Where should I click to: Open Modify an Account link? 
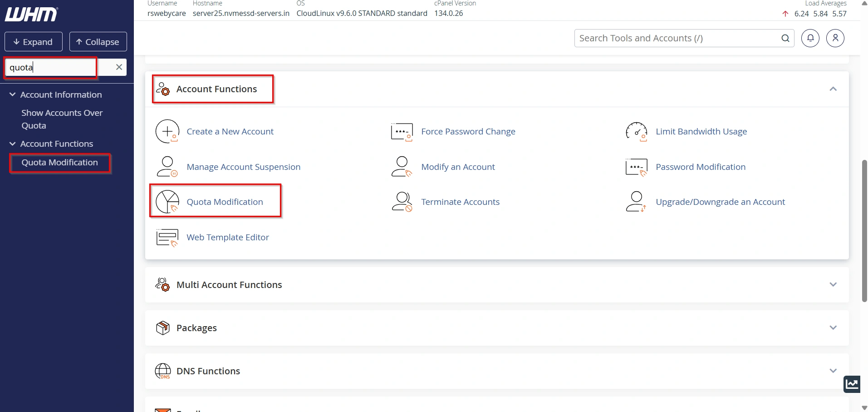[458, 167]
